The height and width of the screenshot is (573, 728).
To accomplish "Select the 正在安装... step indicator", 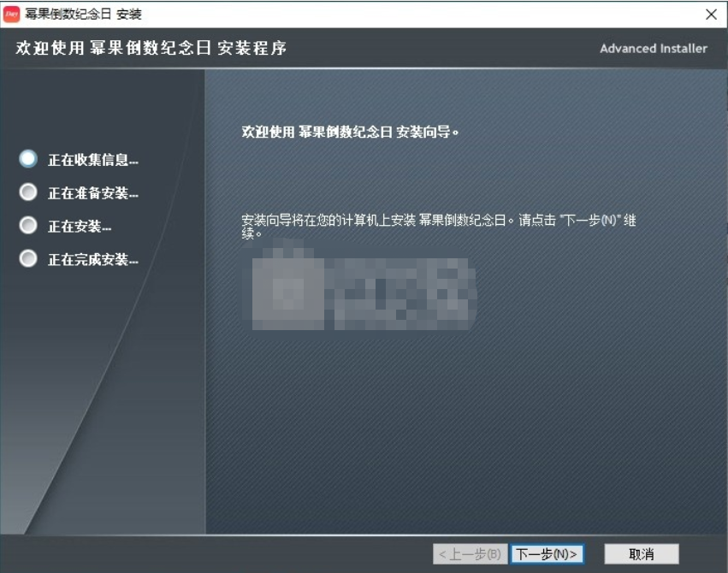I will [x=28, y=225].
